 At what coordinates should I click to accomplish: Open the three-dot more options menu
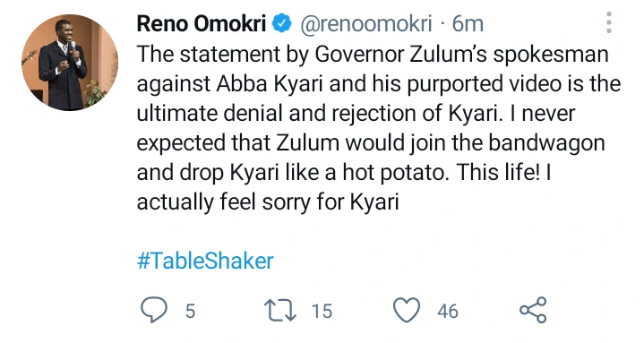point(609,22)
